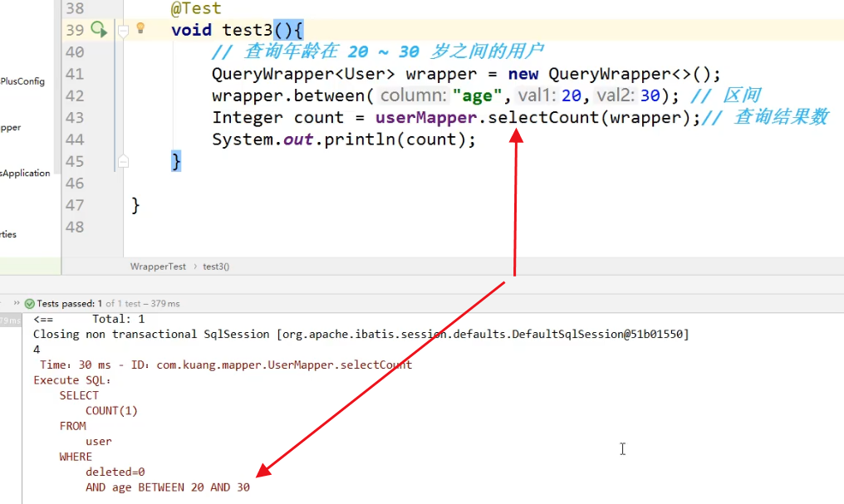Screen dimensions: 844x504
Task: Click the Chinese comment on line 40
Action: [377, 51]
